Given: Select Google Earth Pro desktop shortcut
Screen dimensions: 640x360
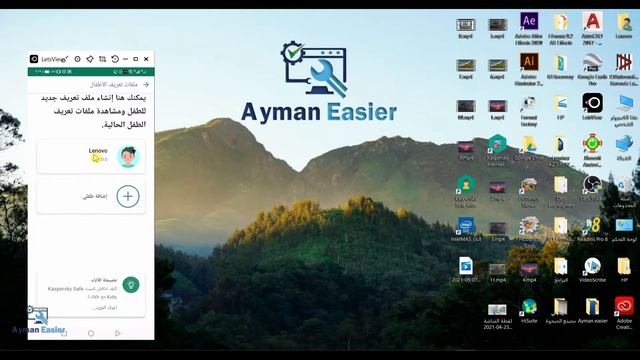Looking at the screenshot, I should (593, 69).
